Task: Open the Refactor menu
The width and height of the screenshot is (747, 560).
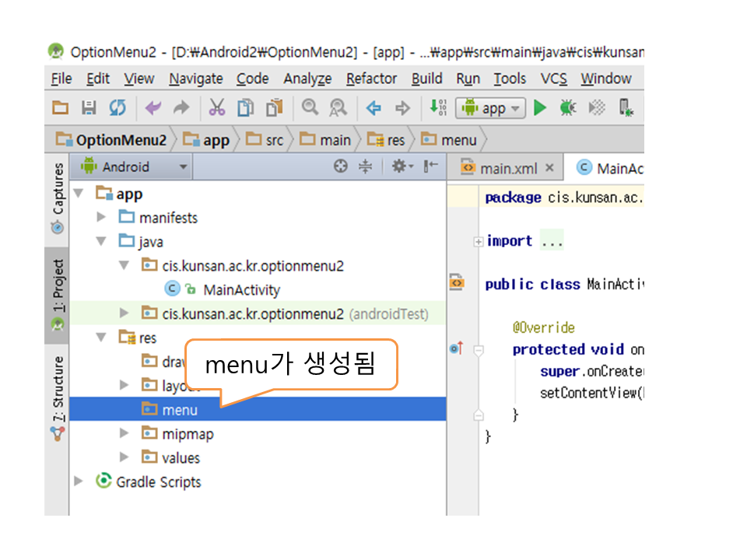Action: (371, 79)
